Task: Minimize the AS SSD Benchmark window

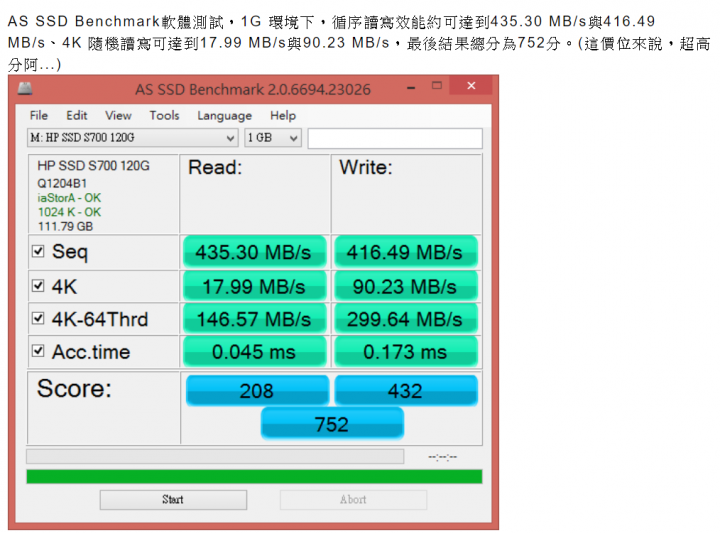Action: (x=411, y=86)
